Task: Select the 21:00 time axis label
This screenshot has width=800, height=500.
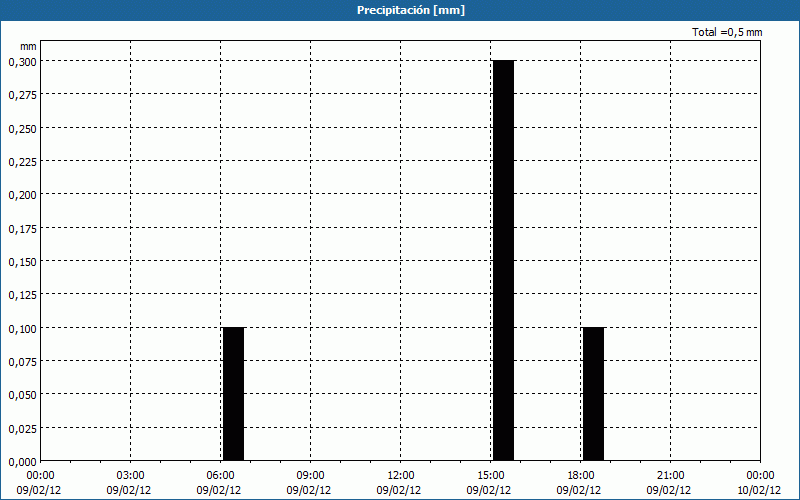Action: coord(670,476)
